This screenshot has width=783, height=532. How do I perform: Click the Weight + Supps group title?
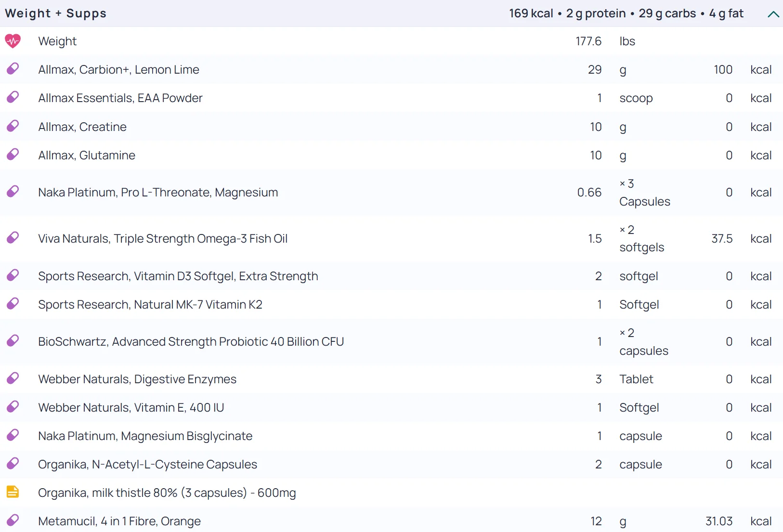click(x=56, y=13)
